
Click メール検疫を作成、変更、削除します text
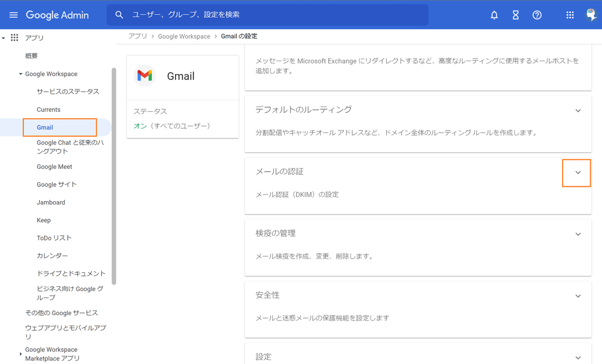click(x=315, y=256)
